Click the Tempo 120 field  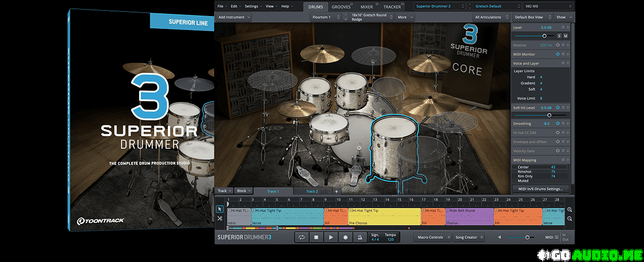[x=390, y=237]
